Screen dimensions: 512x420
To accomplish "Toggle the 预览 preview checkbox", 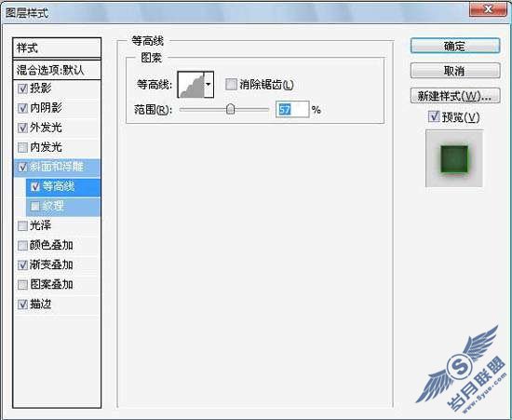I will coord(433,116).
